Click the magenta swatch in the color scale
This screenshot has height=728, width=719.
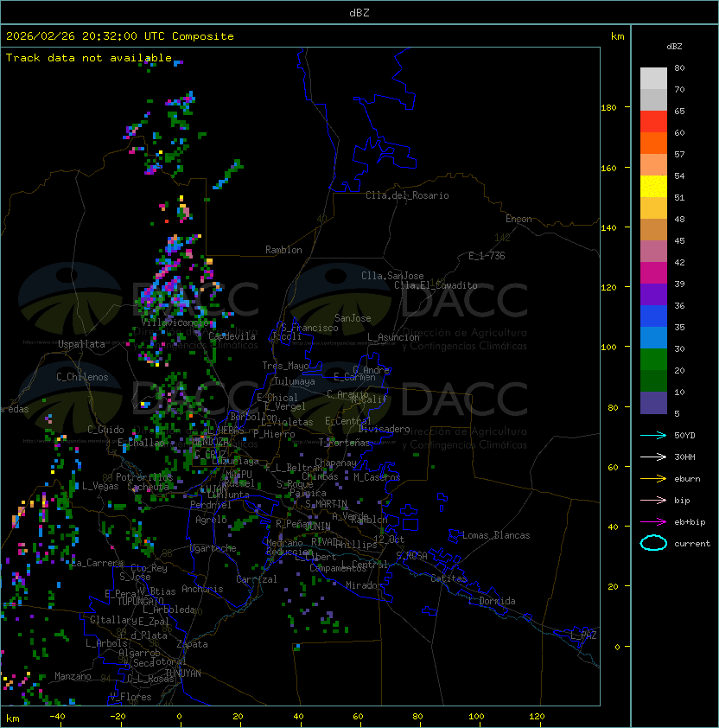point(653,272)
